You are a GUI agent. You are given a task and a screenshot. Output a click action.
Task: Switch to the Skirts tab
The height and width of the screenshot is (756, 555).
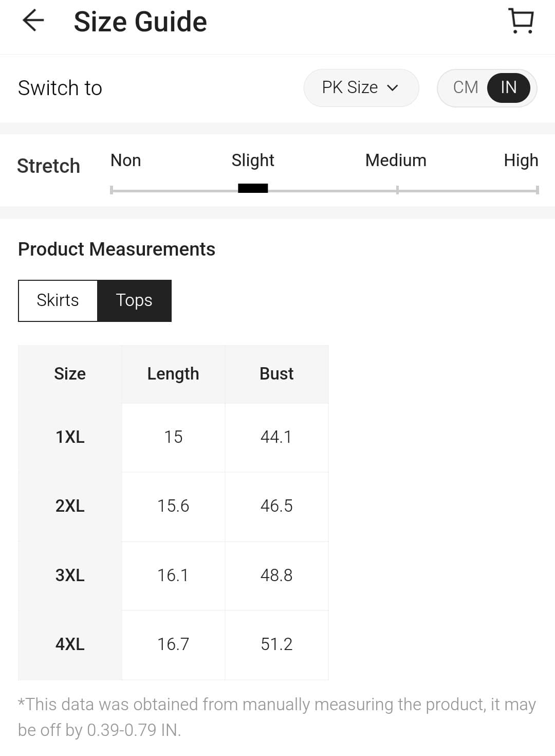pos(58,300)
